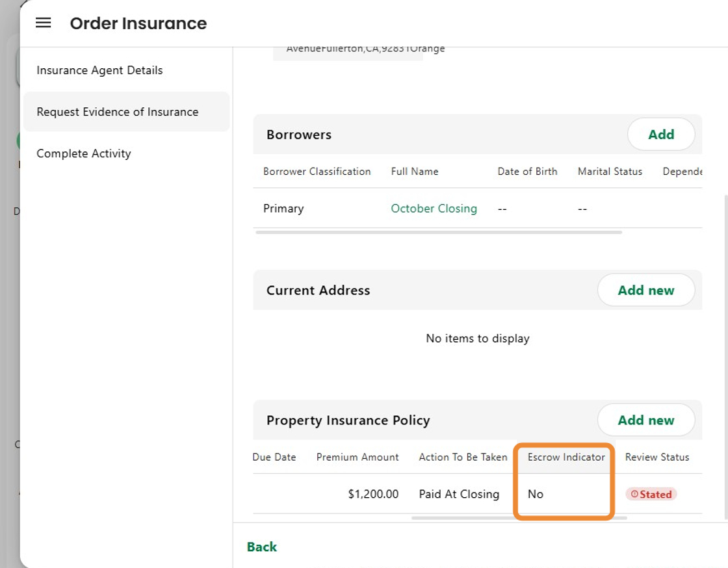Open the October Closing borrower link
Screen dimensions: 728x568
(x=434, y=209)
